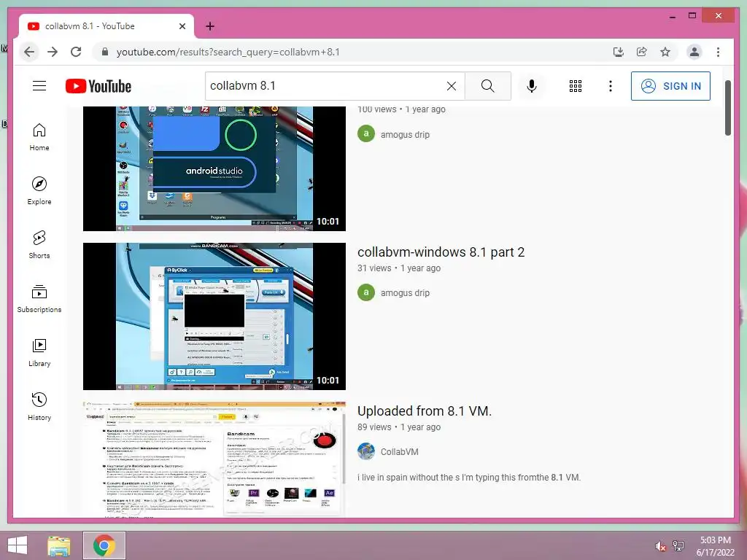Click '89 views • 1 year ago' text

coord(399,427)
